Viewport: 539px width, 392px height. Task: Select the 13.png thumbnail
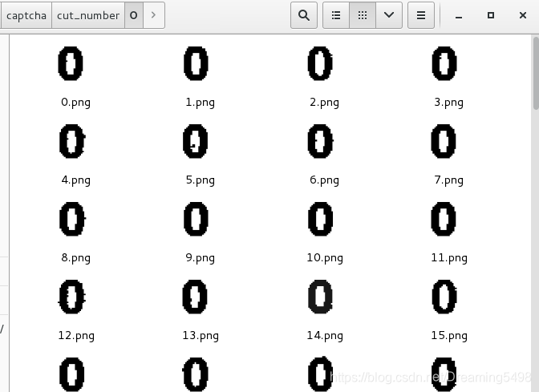click(x=195, y=297)
